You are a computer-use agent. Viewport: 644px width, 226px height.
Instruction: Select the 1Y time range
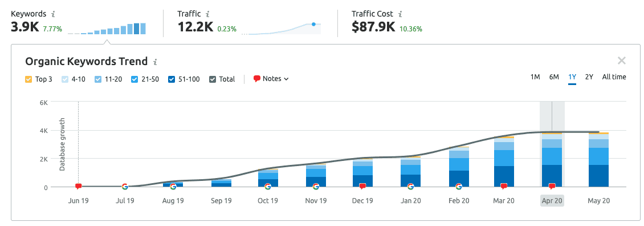point(572,77)
